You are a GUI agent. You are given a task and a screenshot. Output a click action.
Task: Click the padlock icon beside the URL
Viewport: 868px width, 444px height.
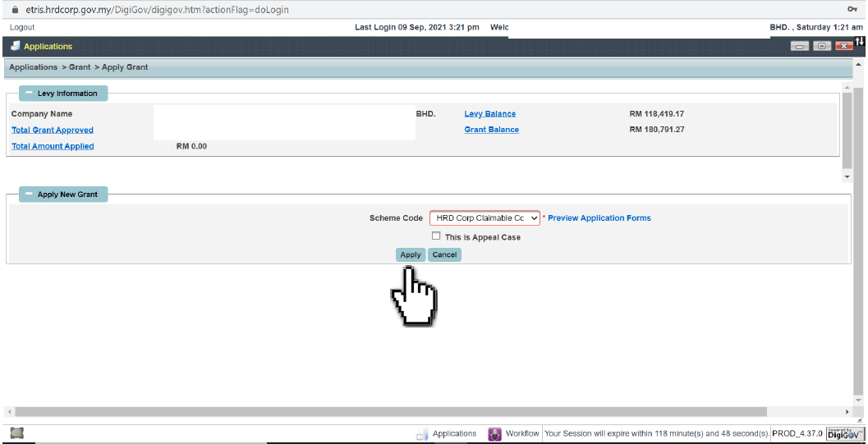pos(14,10)
